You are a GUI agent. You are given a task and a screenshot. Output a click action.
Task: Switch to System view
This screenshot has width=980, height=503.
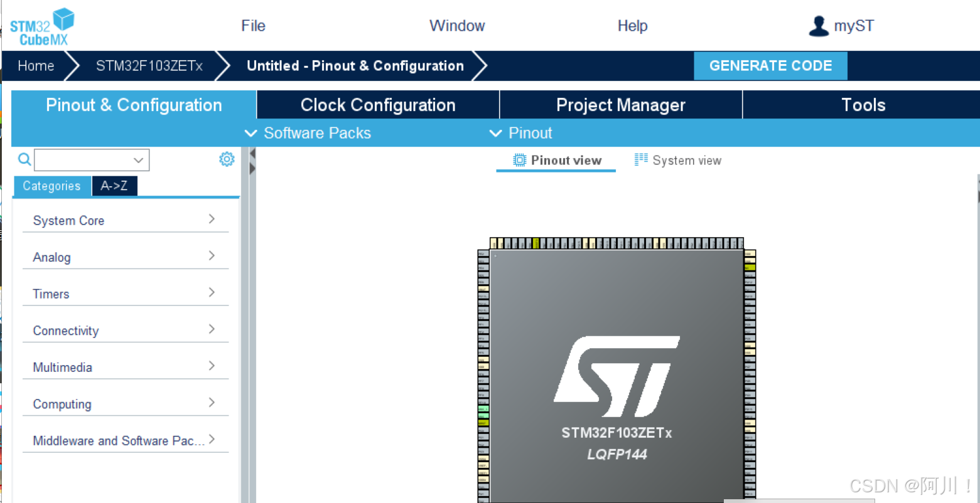tap(678, 161)
